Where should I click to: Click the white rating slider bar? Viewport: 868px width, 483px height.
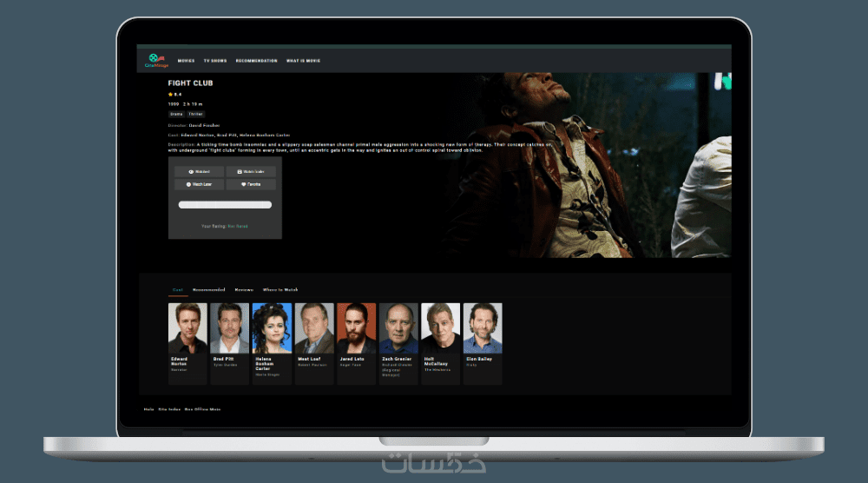click(x=225, y=205)
